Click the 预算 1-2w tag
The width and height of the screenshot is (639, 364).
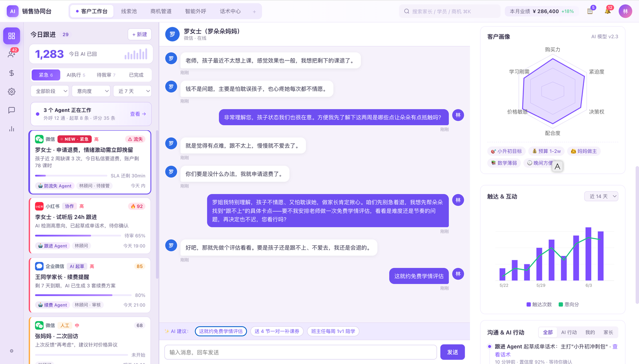(x=547, y=151)
